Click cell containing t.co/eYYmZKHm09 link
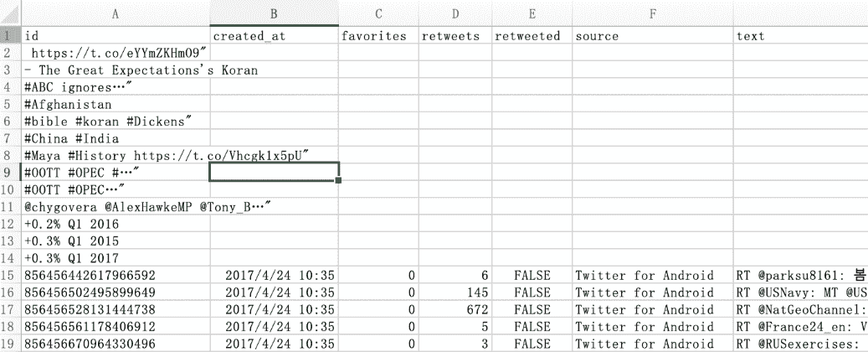The width and height of the screenshot is (868, 352). pos(115,54)
